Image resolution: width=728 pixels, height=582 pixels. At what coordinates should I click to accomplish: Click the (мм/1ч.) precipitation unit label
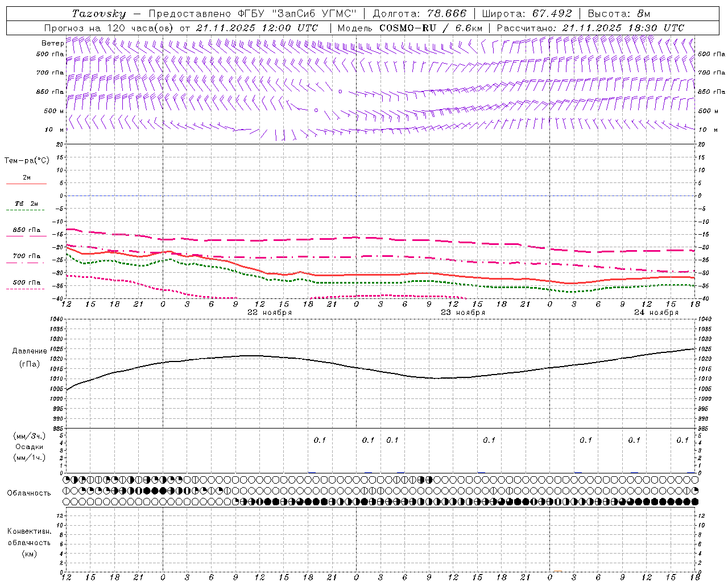click(29, 458)
